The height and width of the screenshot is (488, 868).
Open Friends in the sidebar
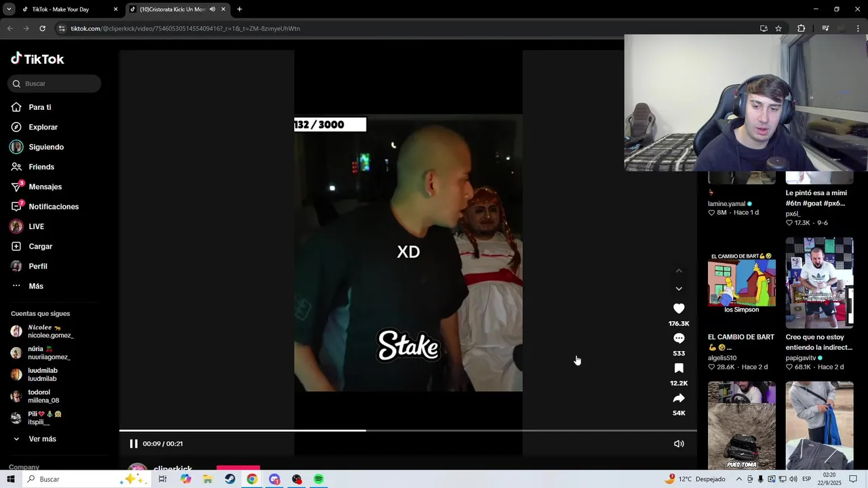(x=33, y=167)
